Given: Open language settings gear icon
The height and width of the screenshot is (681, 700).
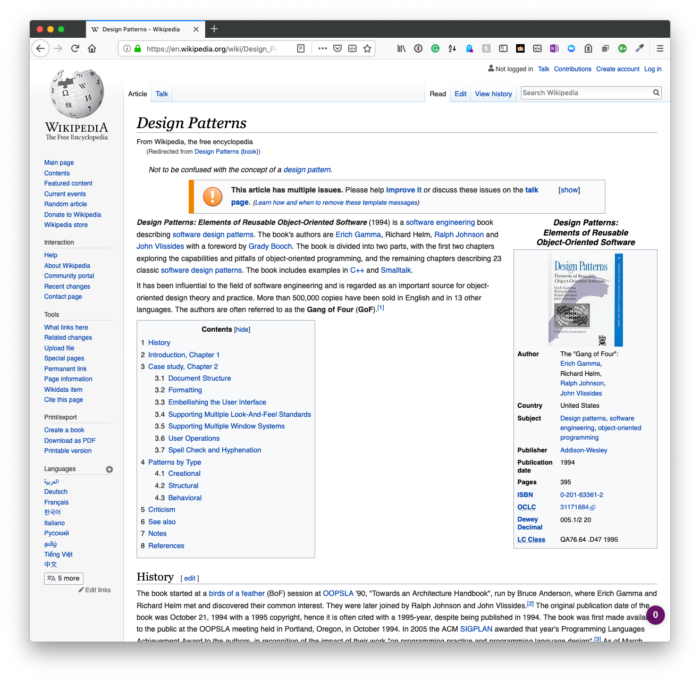Looking at the screenshot, I should 109,469.
